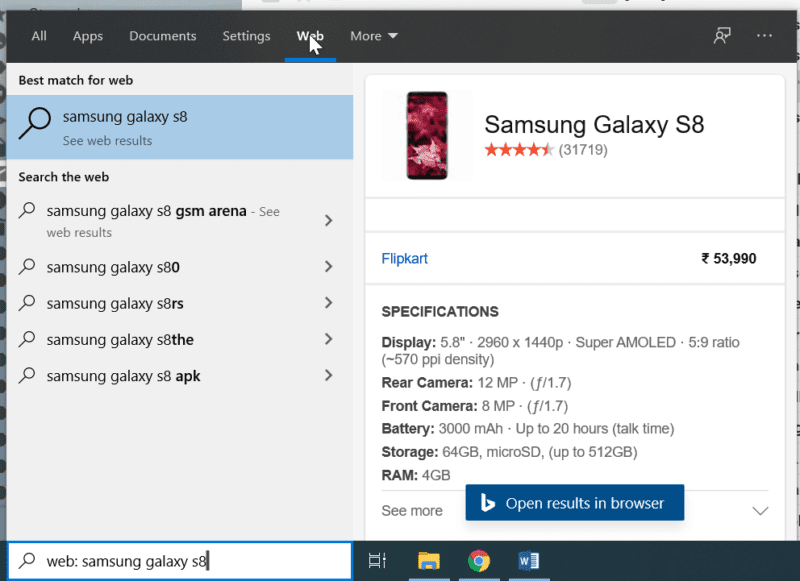Click the feedback icon in the top right

click(x=720, y=36)
